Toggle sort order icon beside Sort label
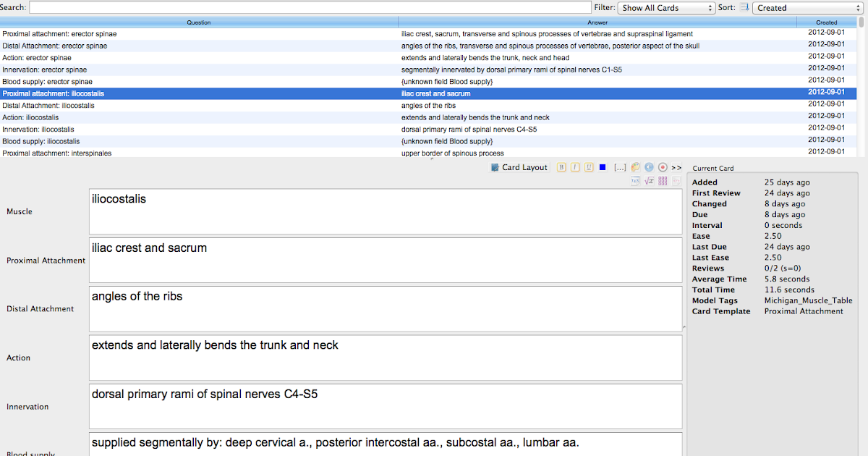Viewport: 868px width, 456px height. [x=744, y=8]
